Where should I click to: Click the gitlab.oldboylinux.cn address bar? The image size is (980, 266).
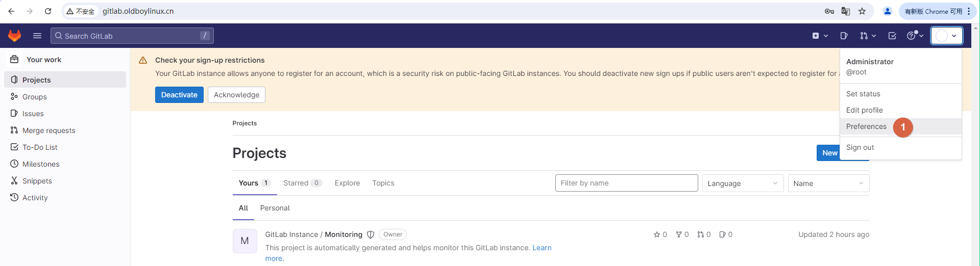tap(138, 11)
